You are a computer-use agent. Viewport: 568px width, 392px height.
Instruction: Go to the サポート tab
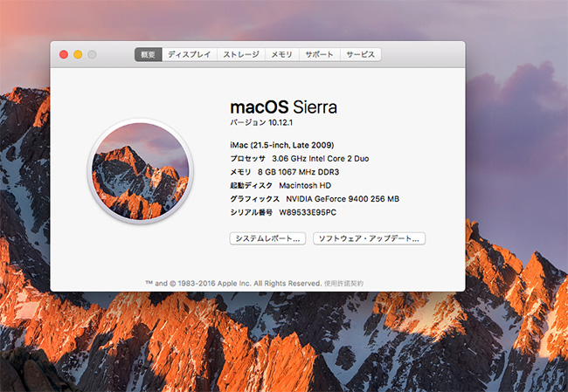pos(319,55)
